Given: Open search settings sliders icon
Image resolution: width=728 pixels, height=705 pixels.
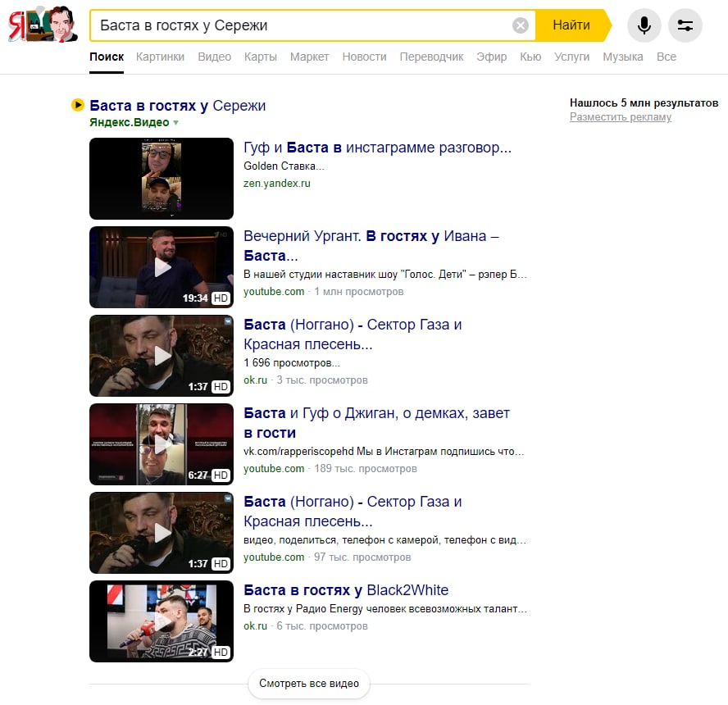Looking at the screenshot, I should pyautogui.click(x=685, y=25).
